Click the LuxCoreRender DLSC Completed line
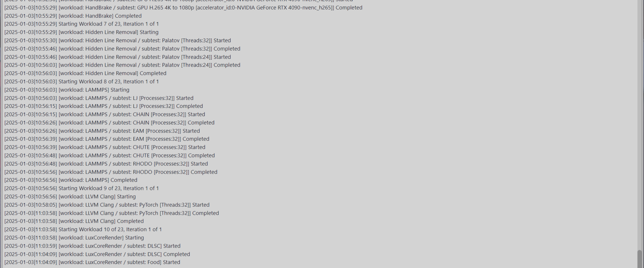Image resolution: width=644 pixels, height=268 pixels. [x=97, y=254]
